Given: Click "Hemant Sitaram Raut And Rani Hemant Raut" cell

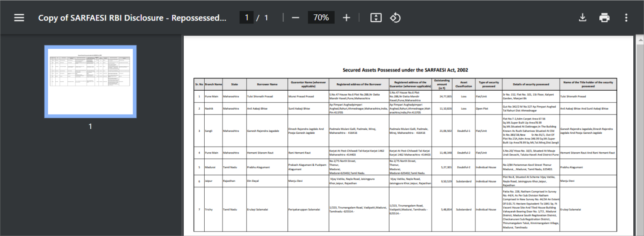Looking at the screenshot, I should [587, 153].
